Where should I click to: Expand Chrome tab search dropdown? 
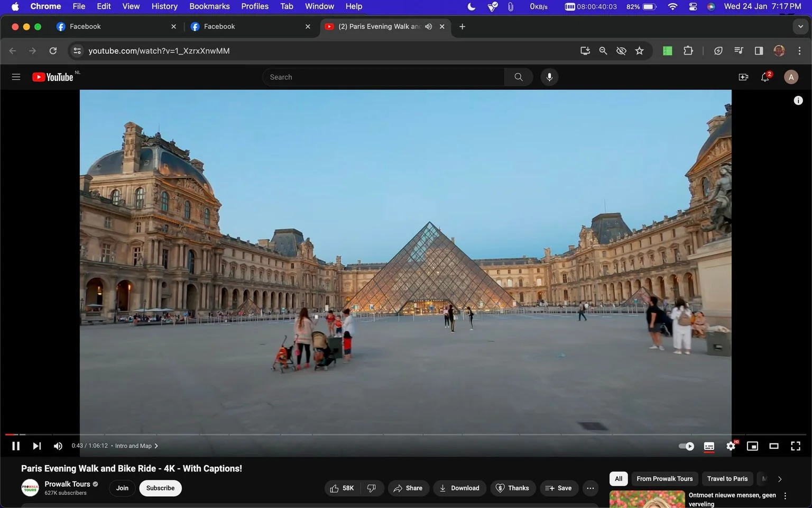pyautogui.click(x=800, y=26)
